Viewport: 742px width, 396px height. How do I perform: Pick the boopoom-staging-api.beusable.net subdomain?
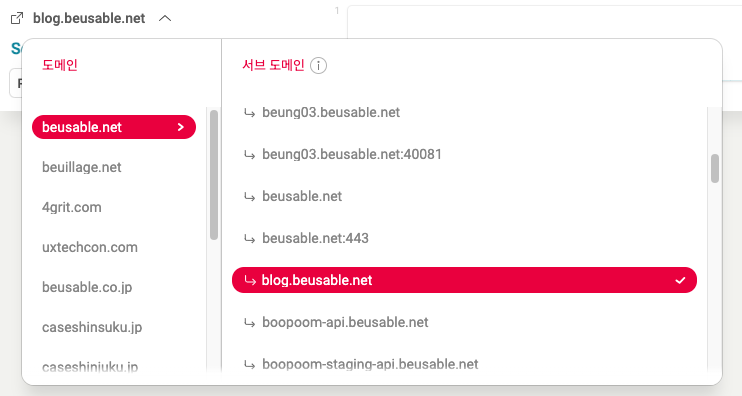(464, 364)
